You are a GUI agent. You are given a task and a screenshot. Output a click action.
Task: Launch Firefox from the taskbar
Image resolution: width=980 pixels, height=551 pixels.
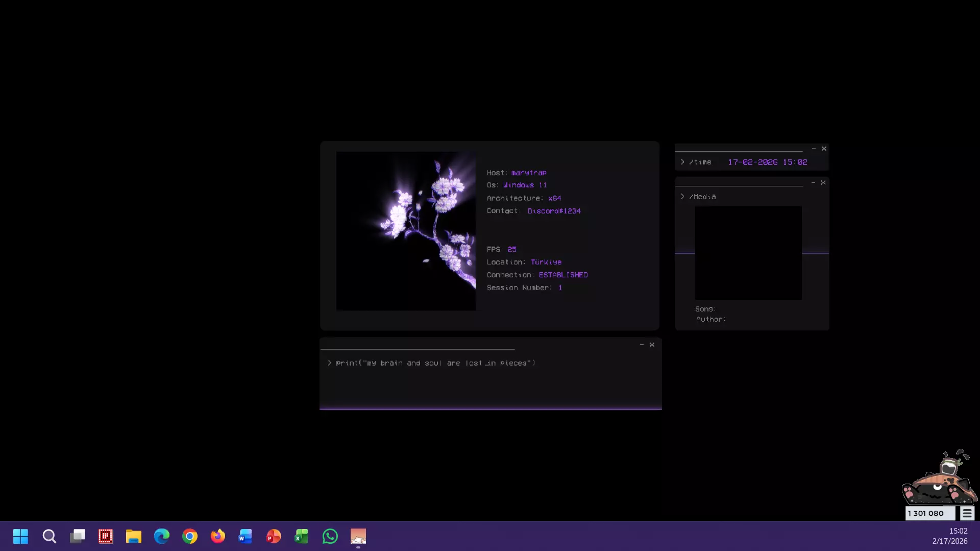pos(218,536)
